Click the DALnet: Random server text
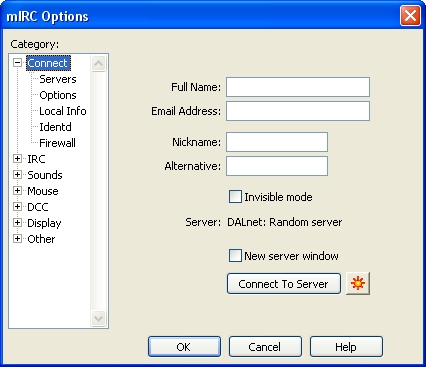 pyautogui.click(x=285, y=222)
